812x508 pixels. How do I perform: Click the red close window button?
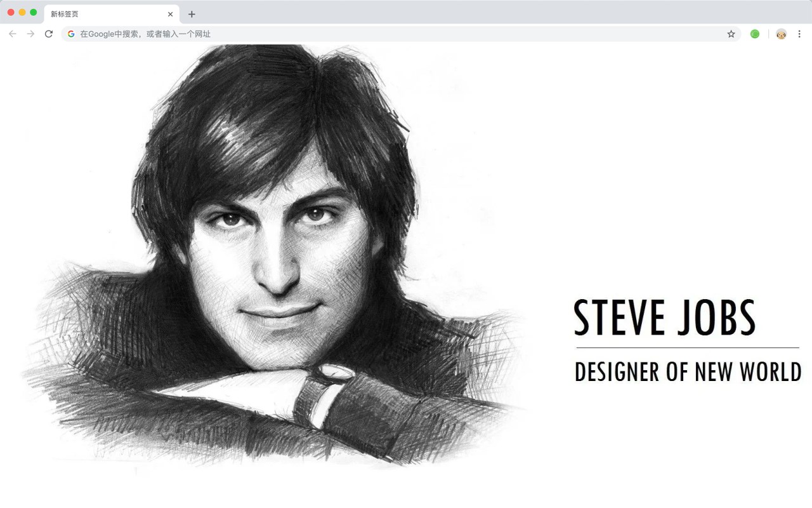click(x=11, y=12)
